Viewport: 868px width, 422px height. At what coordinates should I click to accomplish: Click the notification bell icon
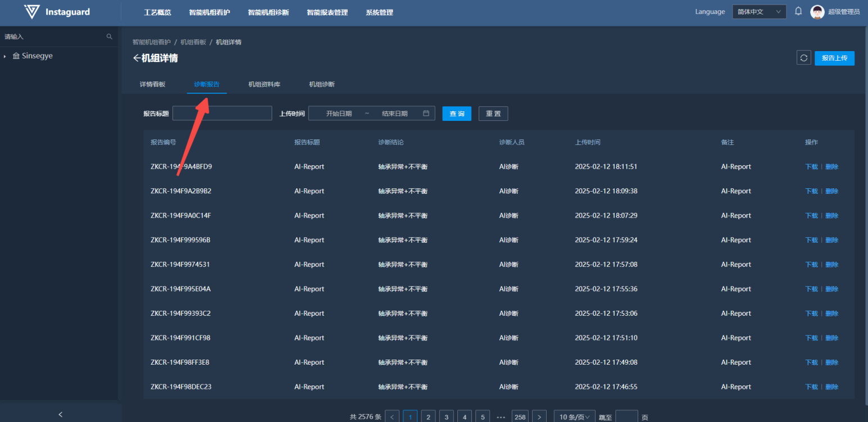point(798,11)
